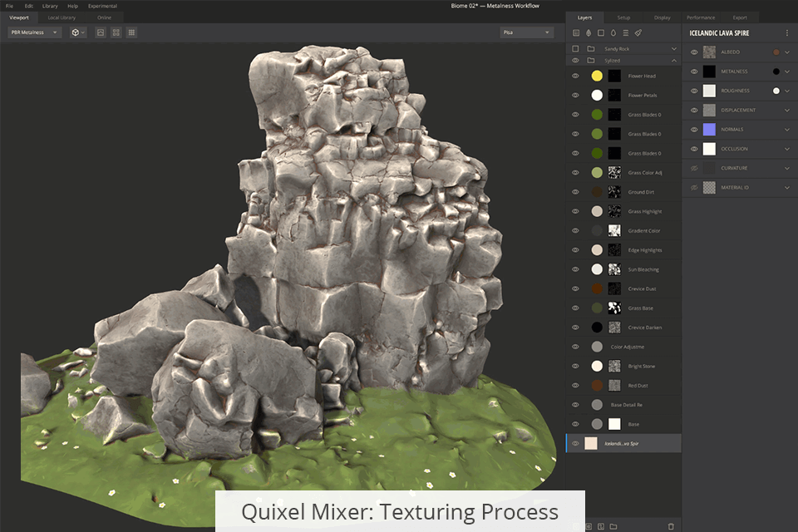The width and height of the screenshot is (798, 532).
Task: Toggle visibility of Sun Bleaching layer
Action: pos(575,269)
